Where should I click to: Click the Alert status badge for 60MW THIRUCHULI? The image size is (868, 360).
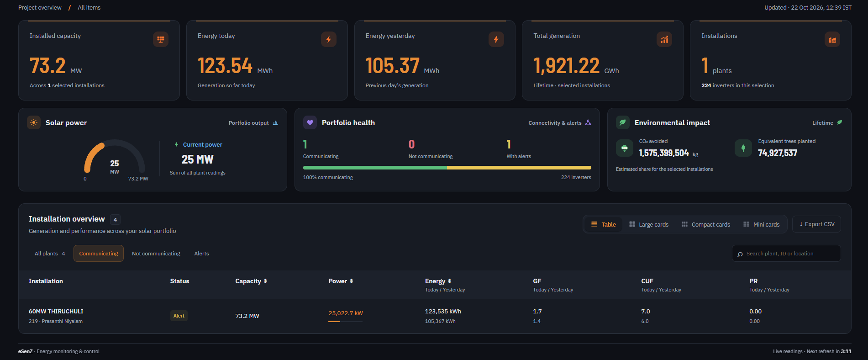179,316
